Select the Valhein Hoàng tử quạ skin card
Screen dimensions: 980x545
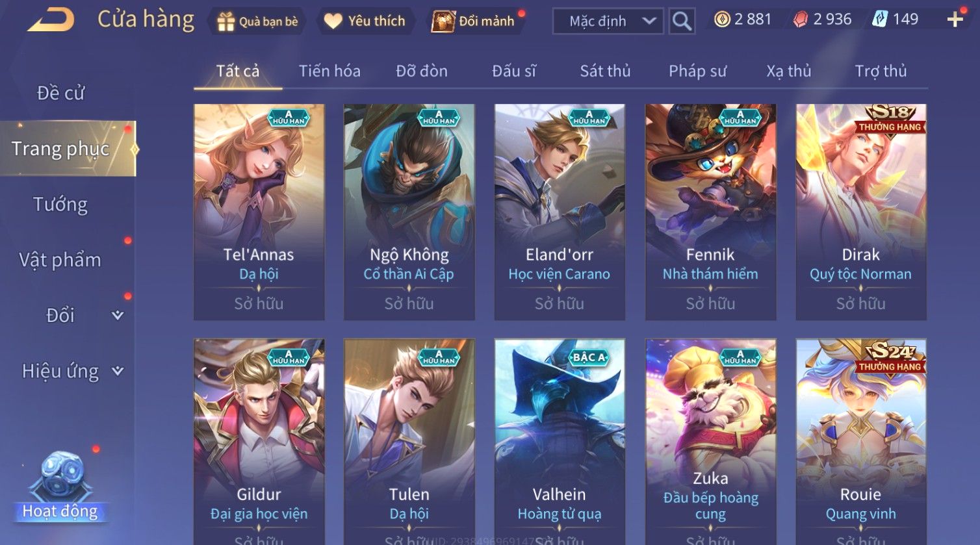tap(560, 442)
